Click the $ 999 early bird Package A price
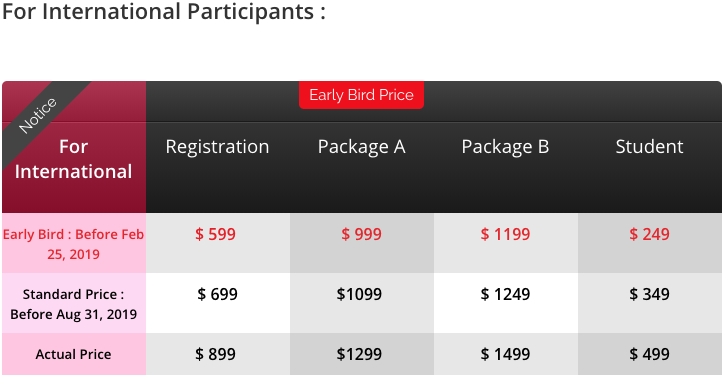The height and width of the screenshot is (375, 724). coord(362,234)
